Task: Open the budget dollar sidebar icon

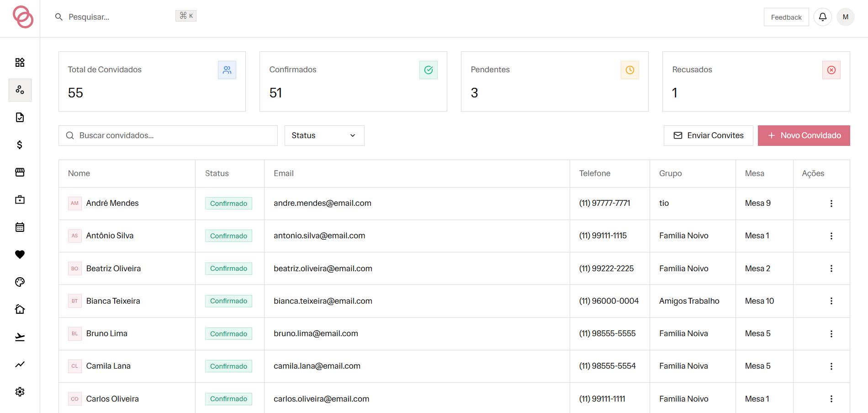Action: (x=20, y=145)
